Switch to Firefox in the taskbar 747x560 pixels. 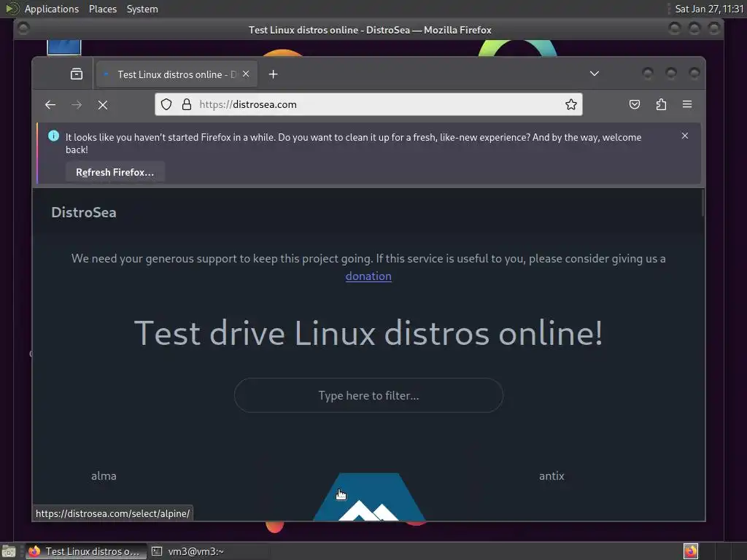(x=86, y=551)
